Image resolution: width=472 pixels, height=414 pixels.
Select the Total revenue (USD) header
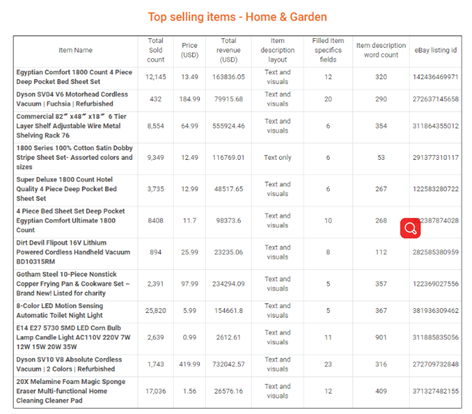[228, 50]
